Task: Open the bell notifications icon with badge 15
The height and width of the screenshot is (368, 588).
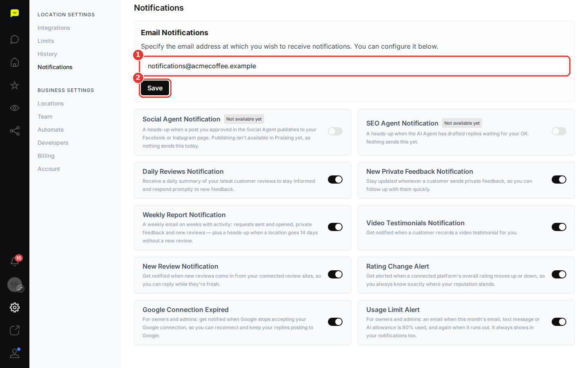Action: pos(15,262)
